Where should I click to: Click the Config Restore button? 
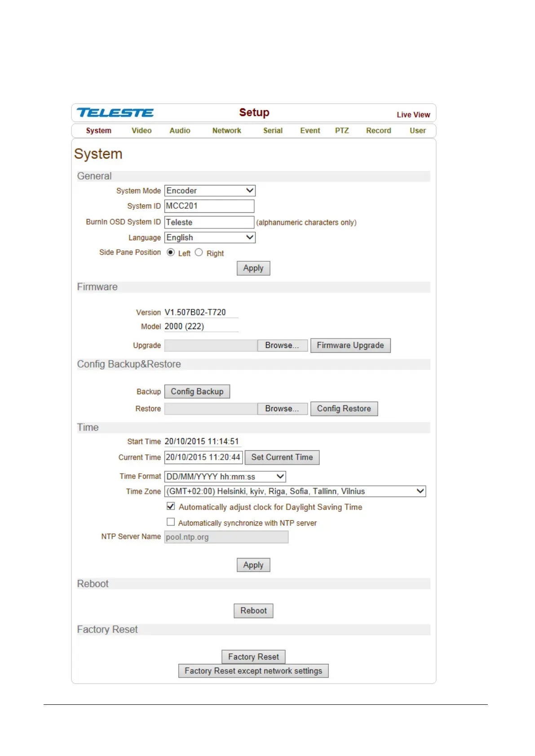click(x=344, y=409)
